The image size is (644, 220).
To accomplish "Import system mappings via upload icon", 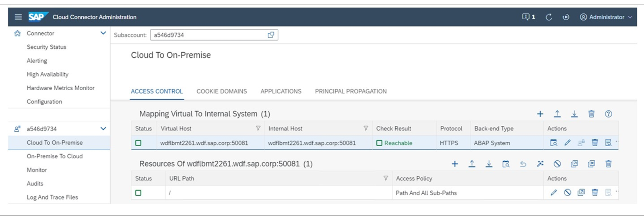I will point(557,114).
